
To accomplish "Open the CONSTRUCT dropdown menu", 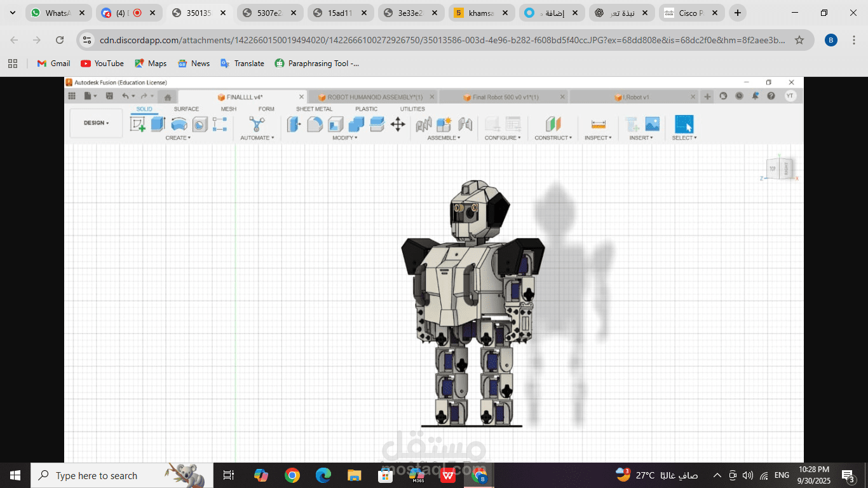I will (x=553, y=138).
